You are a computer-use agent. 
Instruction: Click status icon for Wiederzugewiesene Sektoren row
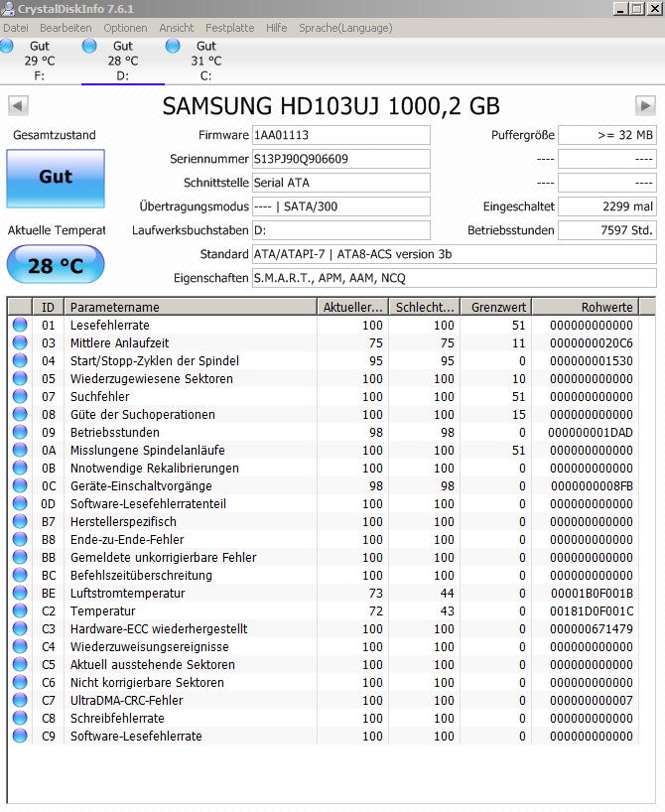[x=20, y=378]
